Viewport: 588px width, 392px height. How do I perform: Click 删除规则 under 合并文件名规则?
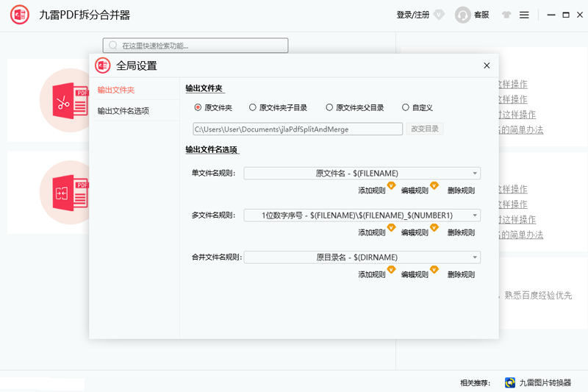(461, 274)
